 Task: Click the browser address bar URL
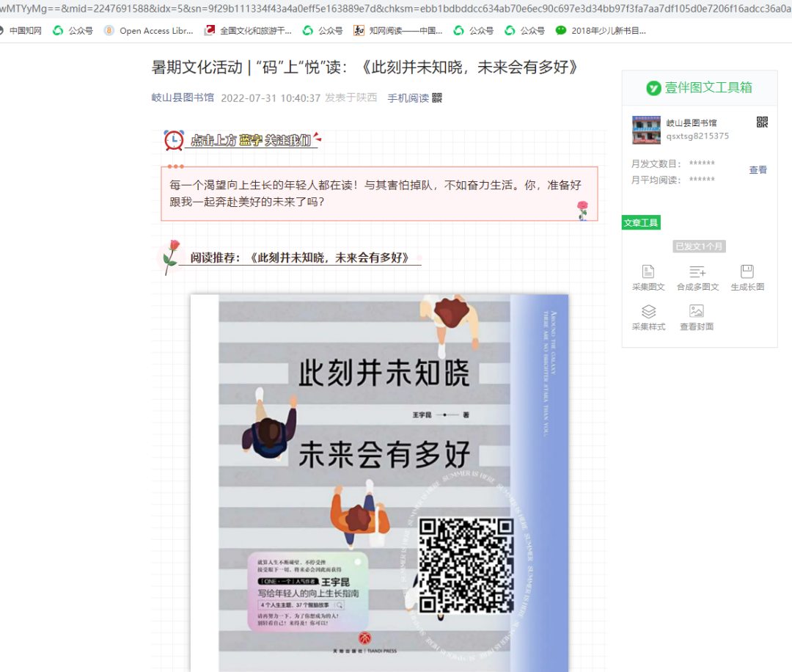(396, 8)
